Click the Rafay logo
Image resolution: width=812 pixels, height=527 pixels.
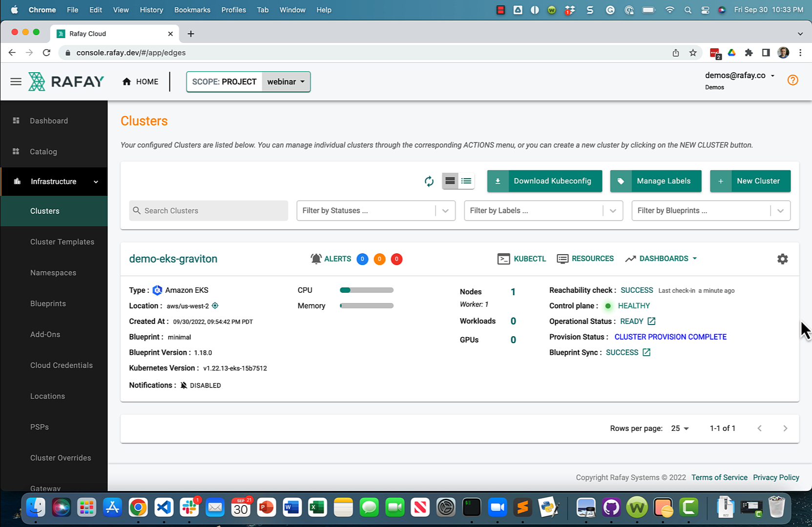66,81
